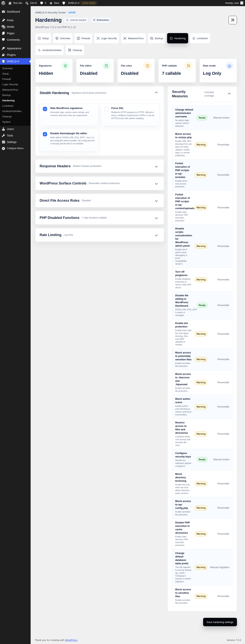Collapse the Security Measures panel
This screenshot has width=245, height=644.
[x=229, y=93]
